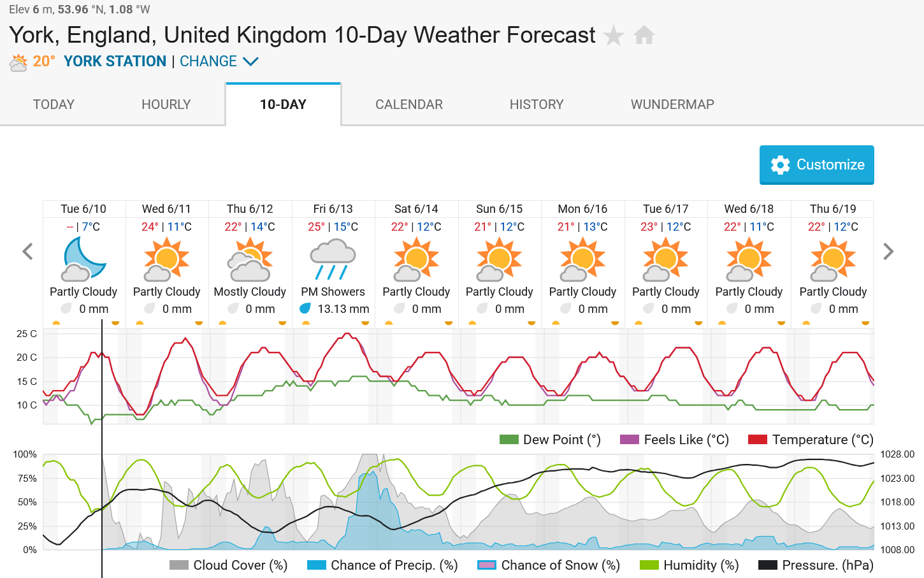Click the moon icon for Tue 6/10
The height and width of the screenshot is (578, 924).
(83, 259)
